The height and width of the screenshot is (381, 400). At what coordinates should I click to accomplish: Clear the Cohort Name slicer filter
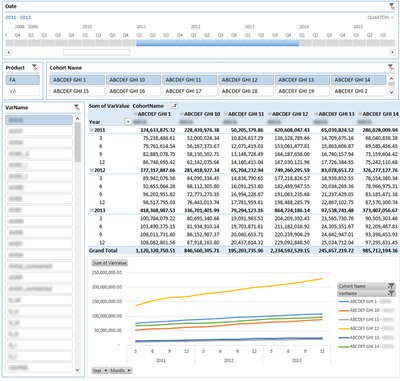click(x=391, y=67)
